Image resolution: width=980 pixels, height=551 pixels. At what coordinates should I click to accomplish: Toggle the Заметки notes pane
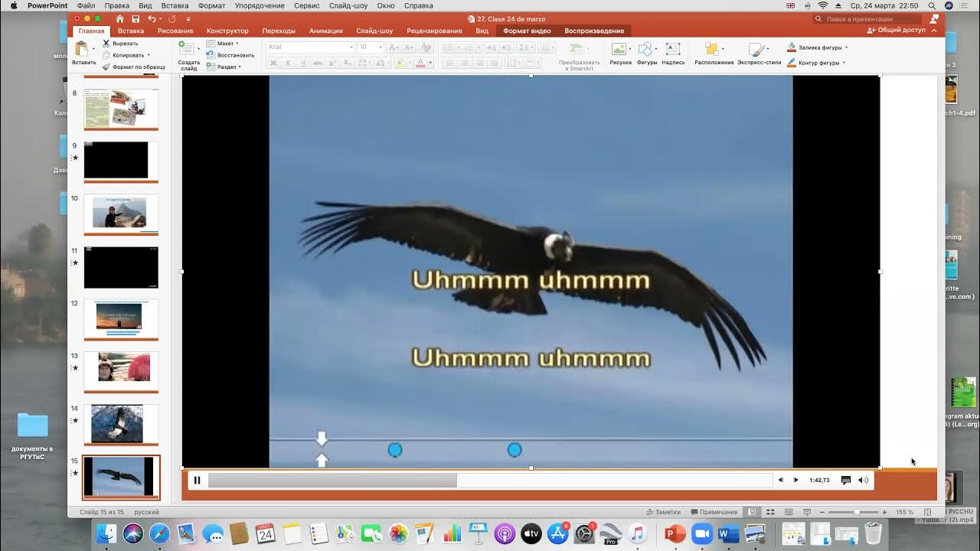coord(663,512)
